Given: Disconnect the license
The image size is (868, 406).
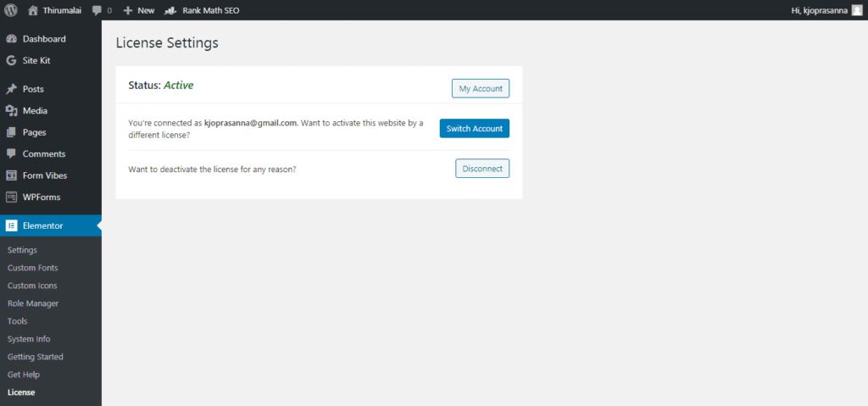Looking at the screenshot, I should pos(482,169).
